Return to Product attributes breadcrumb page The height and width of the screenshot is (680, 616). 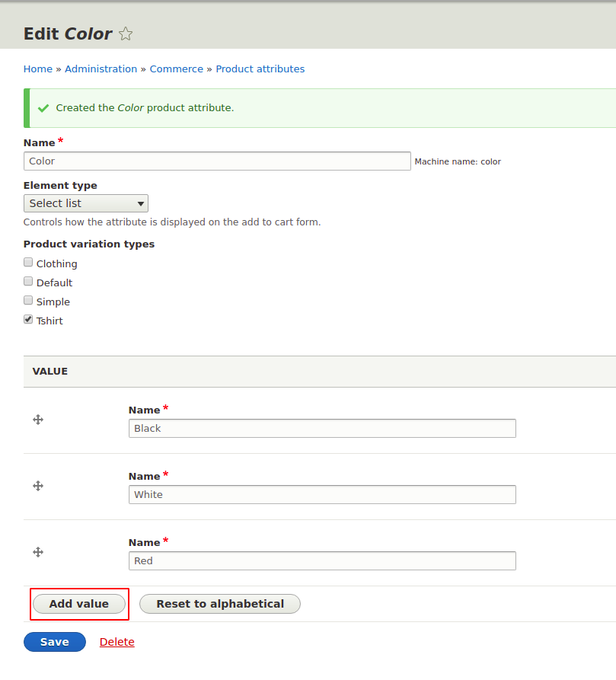pos(260,69)
